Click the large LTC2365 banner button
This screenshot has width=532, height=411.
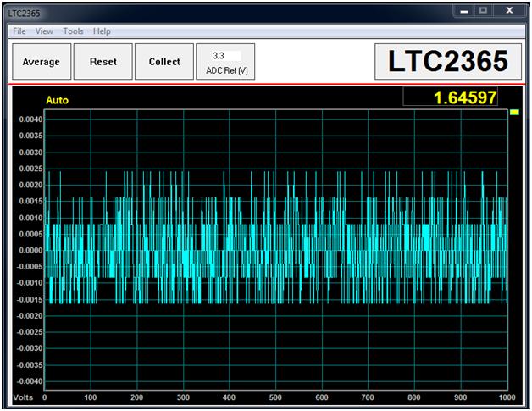[x=448, y=61]
